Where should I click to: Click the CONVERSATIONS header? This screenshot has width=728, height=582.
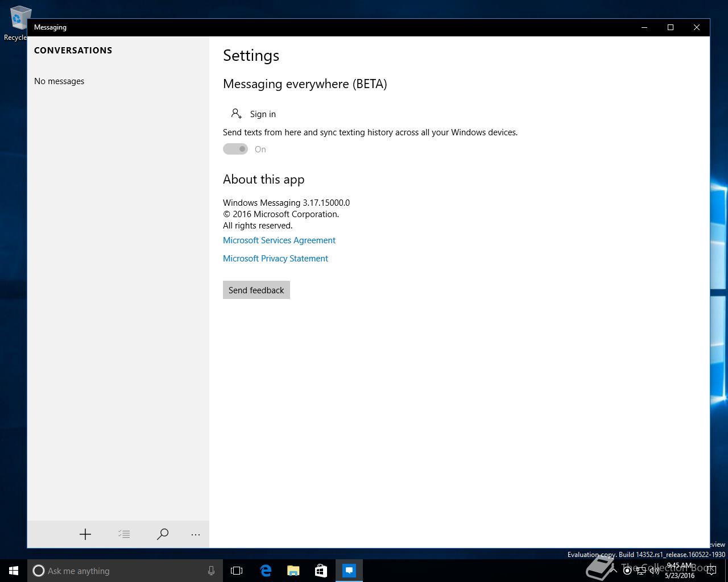pos(73,51)
